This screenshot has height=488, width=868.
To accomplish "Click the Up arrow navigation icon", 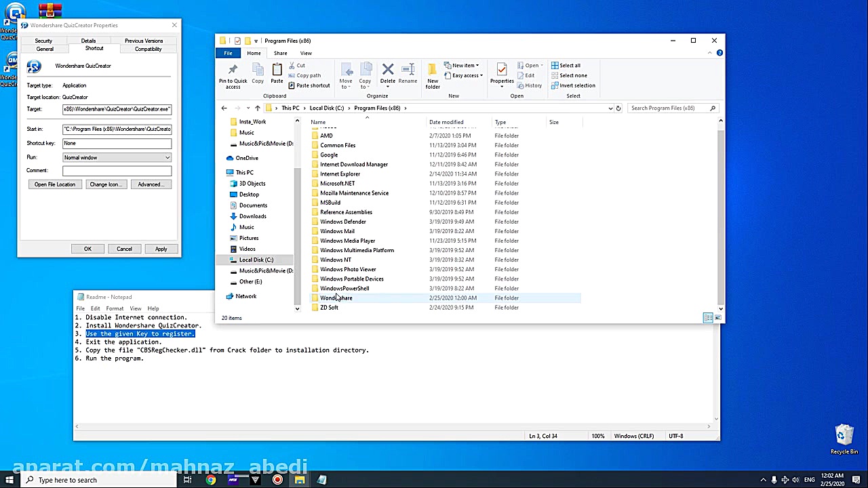I will pos(258,108).
